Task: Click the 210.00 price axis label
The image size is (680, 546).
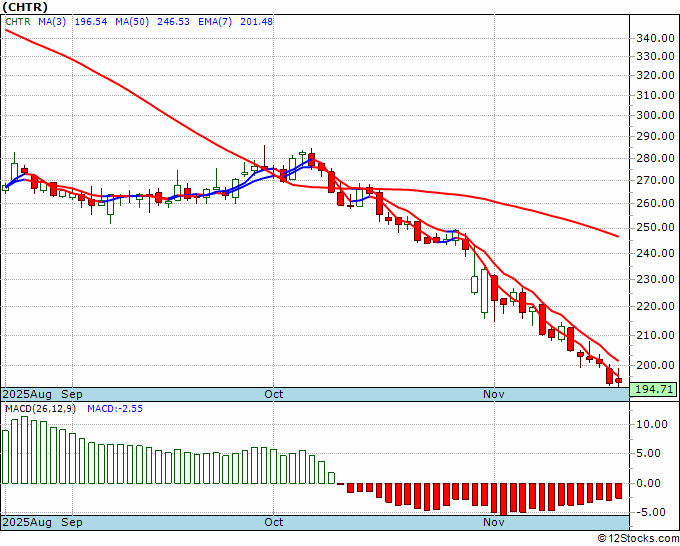Action: tap(655, 335)
